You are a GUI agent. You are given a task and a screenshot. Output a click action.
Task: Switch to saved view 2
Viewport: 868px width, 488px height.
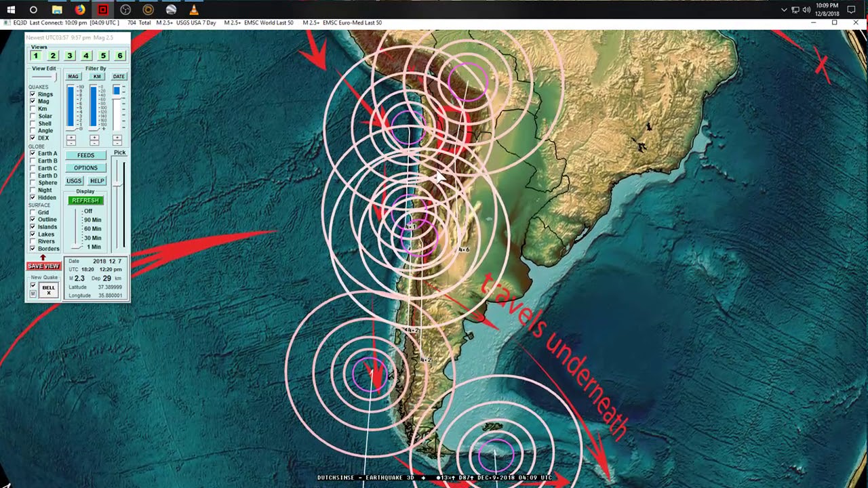[53, 56]
